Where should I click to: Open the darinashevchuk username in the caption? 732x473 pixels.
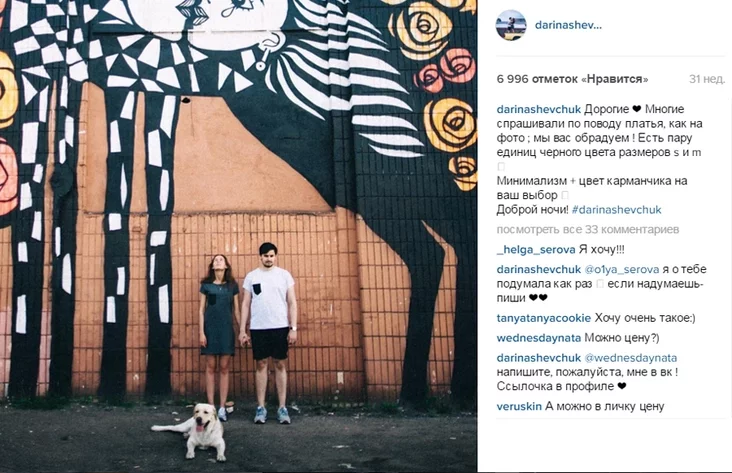pos(539,109)
